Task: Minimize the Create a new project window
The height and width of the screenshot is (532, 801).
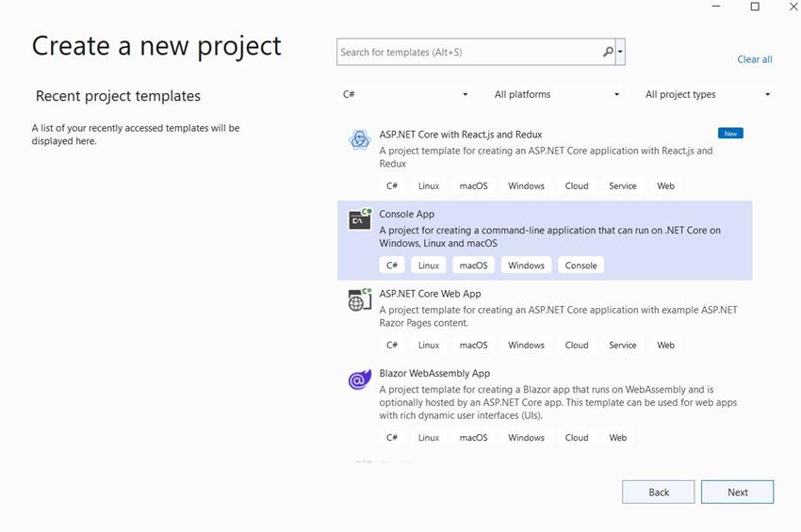Action: [x=716, y=7]
